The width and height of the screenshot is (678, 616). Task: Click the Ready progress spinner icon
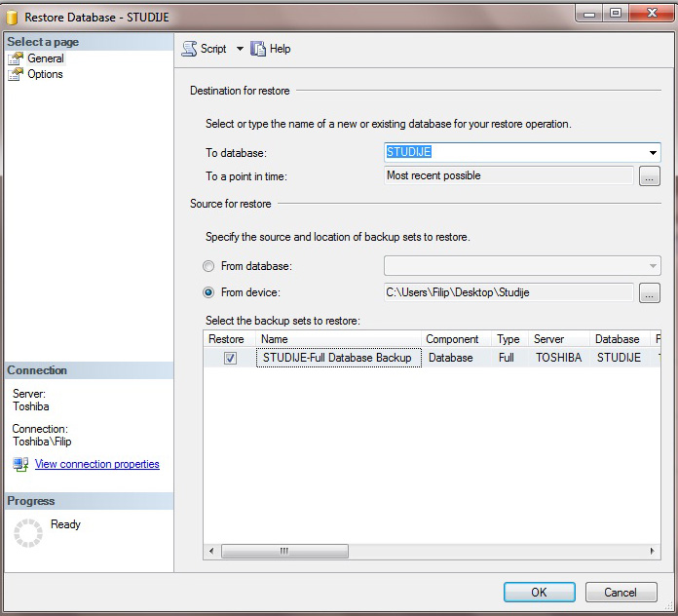[29, 532]
